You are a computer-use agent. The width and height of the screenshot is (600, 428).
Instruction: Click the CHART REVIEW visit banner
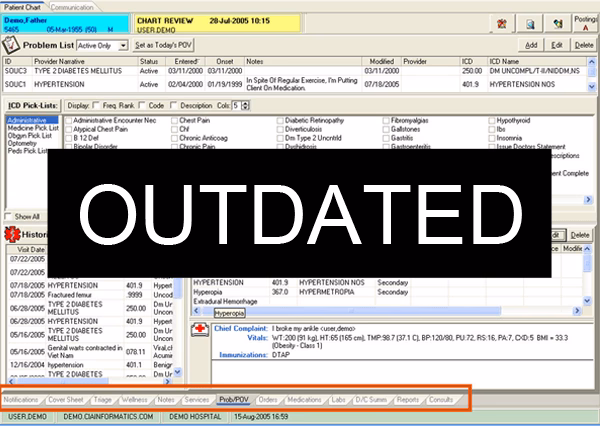pos(217,24)
